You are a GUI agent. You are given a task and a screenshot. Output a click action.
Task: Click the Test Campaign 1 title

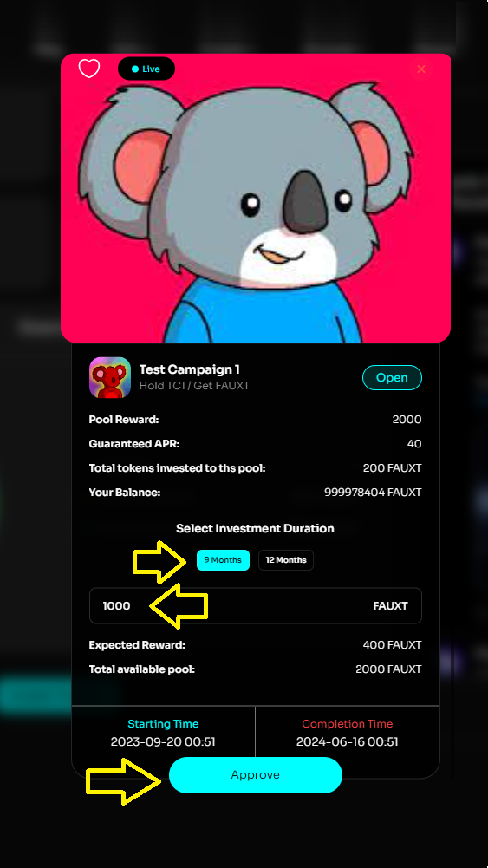click(x=189, y=369)
